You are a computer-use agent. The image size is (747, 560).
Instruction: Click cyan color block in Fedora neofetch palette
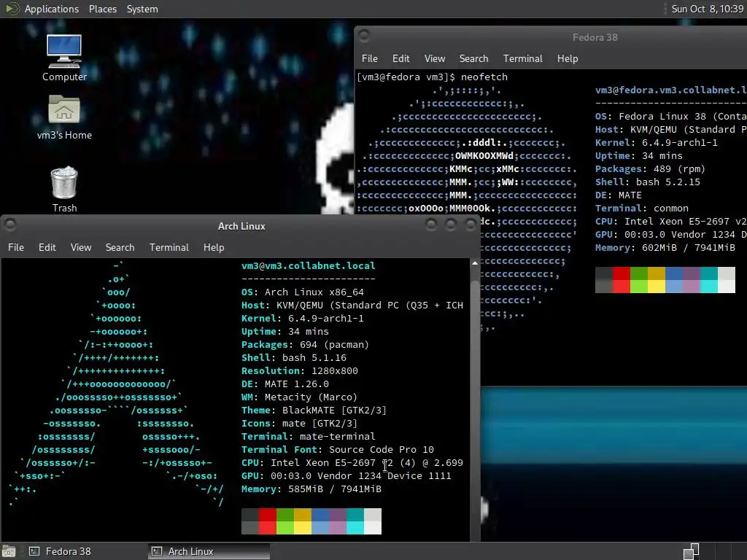[x=709, y=279]
